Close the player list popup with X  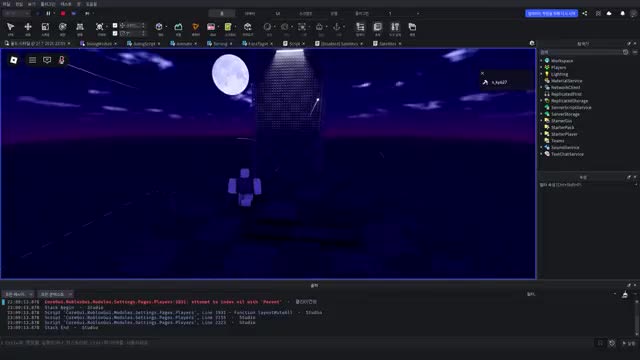click(482, 73)
